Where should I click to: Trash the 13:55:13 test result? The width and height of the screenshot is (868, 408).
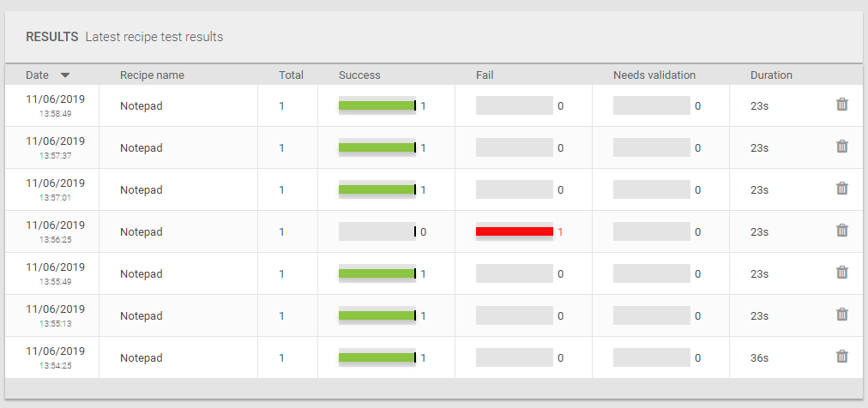(x=842, y=314)
